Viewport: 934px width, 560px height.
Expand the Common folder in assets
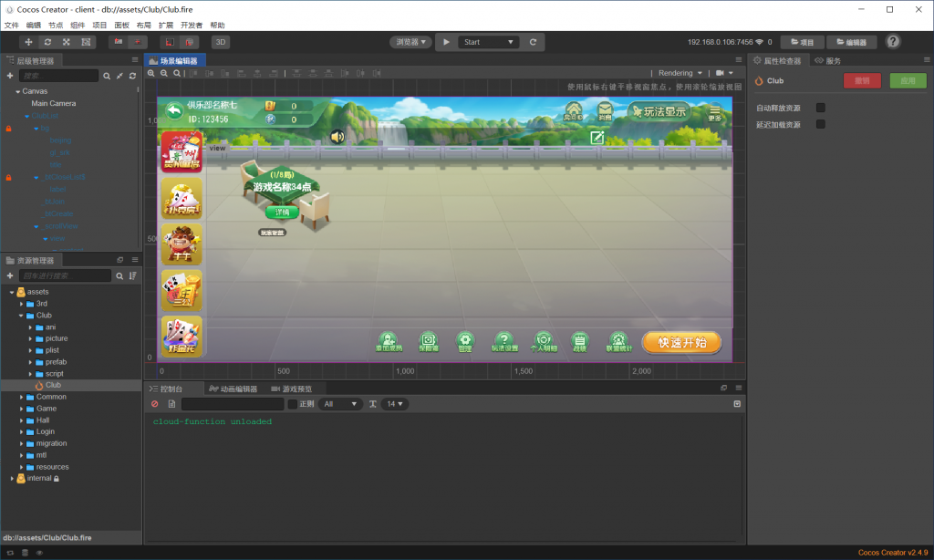click(21, 397)
